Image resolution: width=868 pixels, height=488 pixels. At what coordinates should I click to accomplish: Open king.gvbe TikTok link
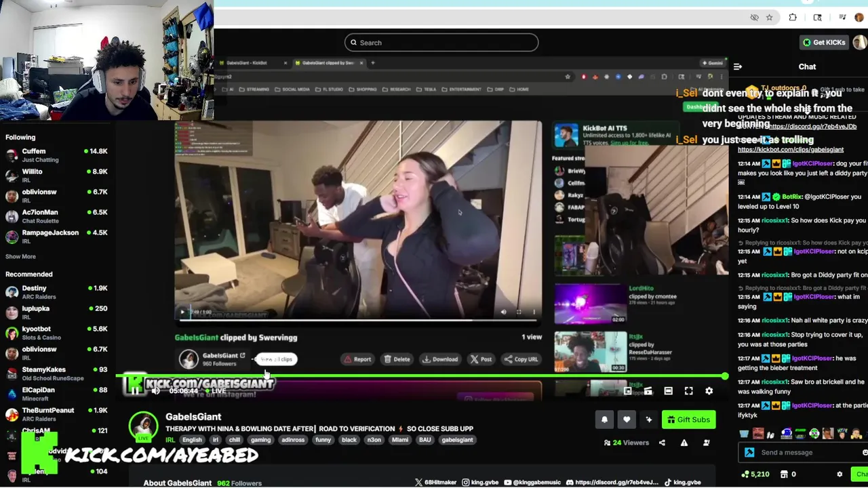(x=682, y=483)
